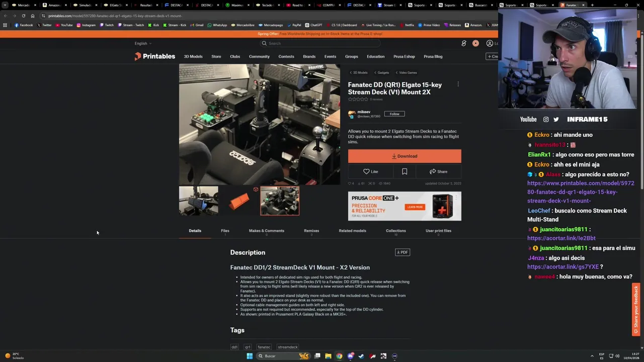Screen dimensions: 644x362
Task: Select orange 3D model thumbnail
Action: [x=239, y=201]
